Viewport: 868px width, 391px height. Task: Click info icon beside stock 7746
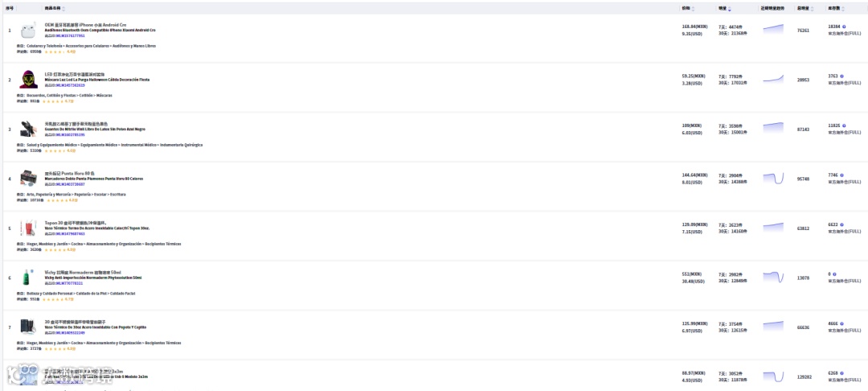(x=842, y=175)
